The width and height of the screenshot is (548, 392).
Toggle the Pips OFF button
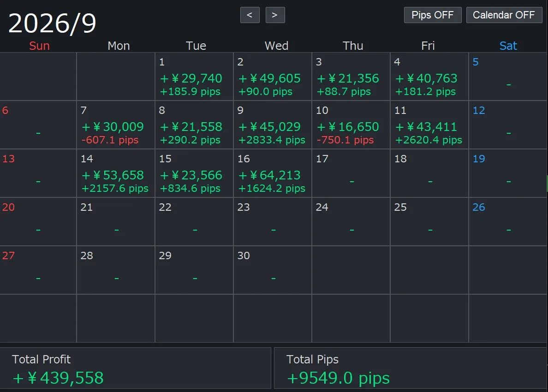433,15
